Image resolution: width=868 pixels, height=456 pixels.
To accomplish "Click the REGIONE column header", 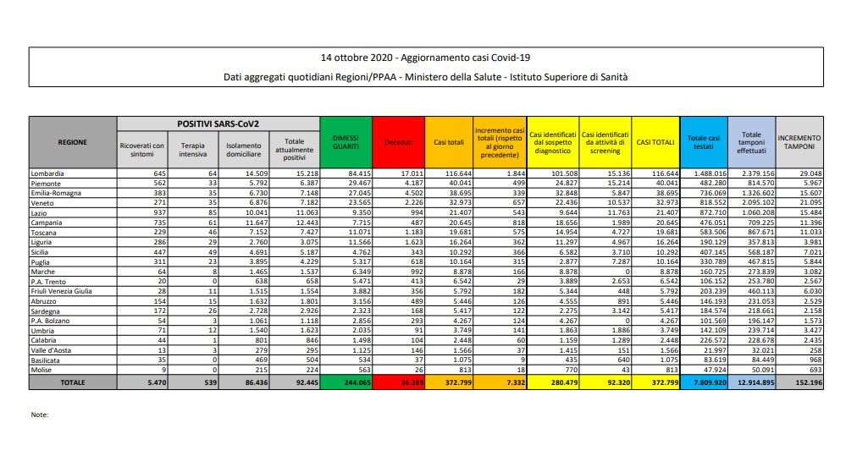I will pos(73,142).
